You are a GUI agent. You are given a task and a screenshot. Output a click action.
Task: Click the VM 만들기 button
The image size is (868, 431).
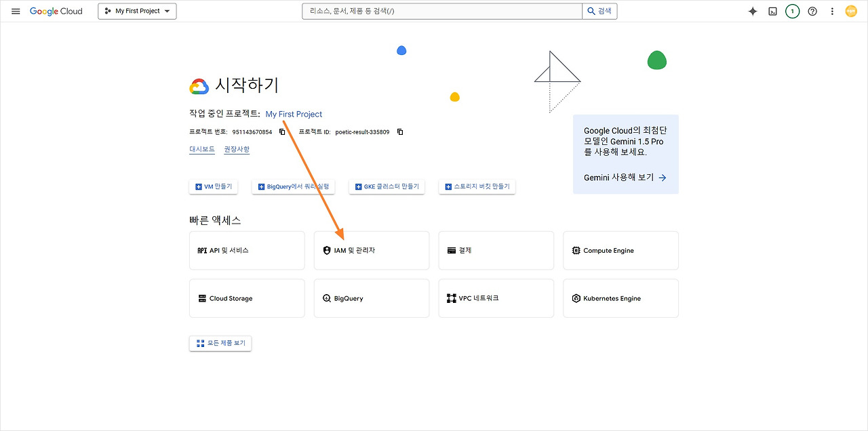point(214,186)
